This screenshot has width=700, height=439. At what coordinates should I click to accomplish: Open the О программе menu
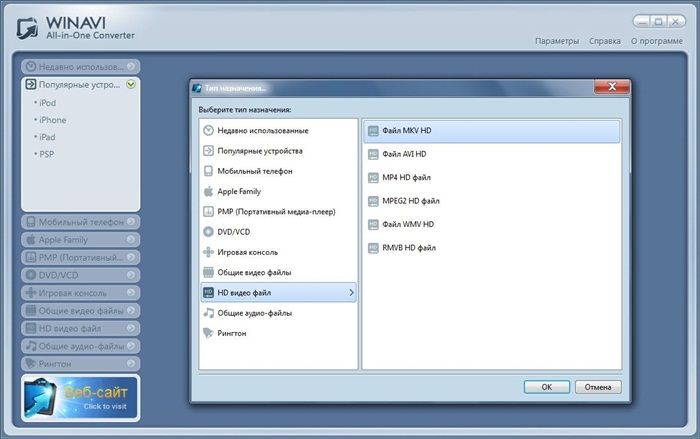657,41
